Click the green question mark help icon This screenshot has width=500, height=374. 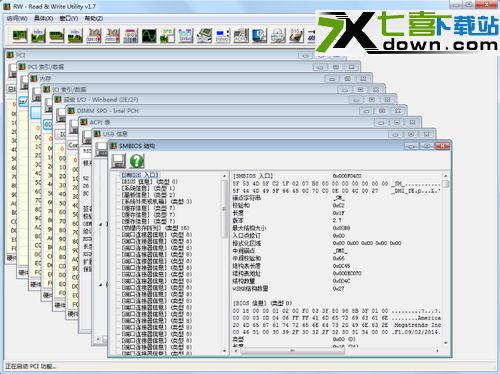pyautogui.click(x=137, y=161)
